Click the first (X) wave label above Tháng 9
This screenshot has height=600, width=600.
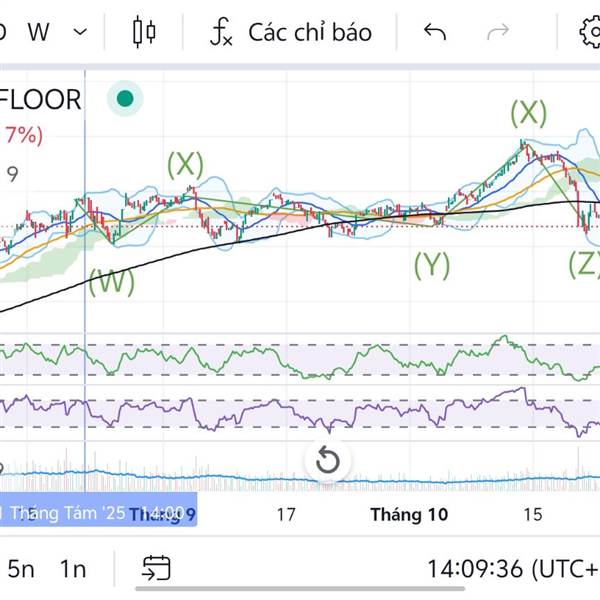[185, 165]
